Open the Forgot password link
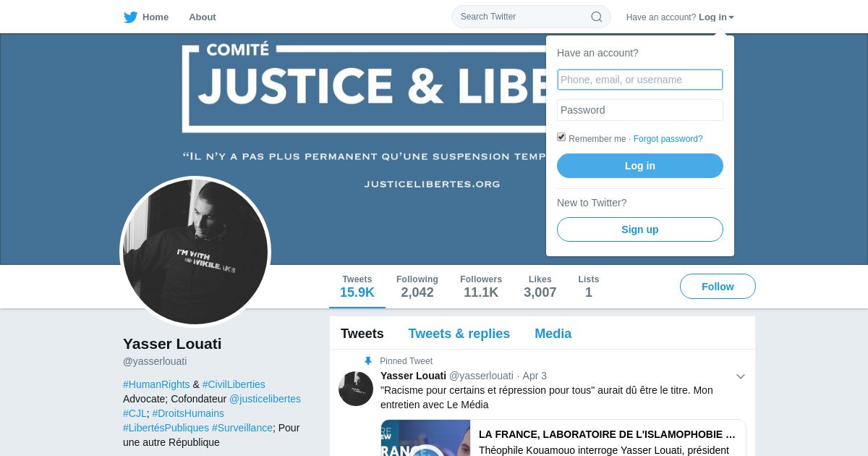Screen dimensions: 868x456 [x=668, y=139]
